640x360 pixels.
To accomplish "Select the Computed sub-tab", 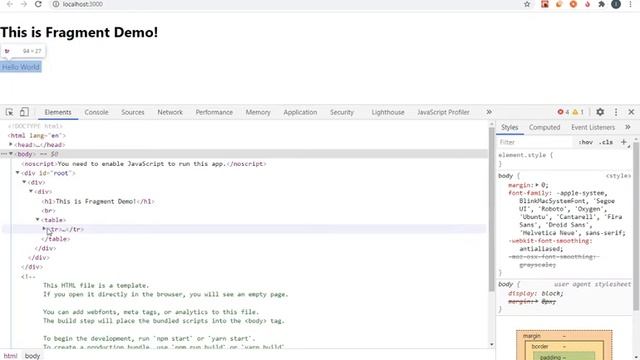I will pos(544,127).
